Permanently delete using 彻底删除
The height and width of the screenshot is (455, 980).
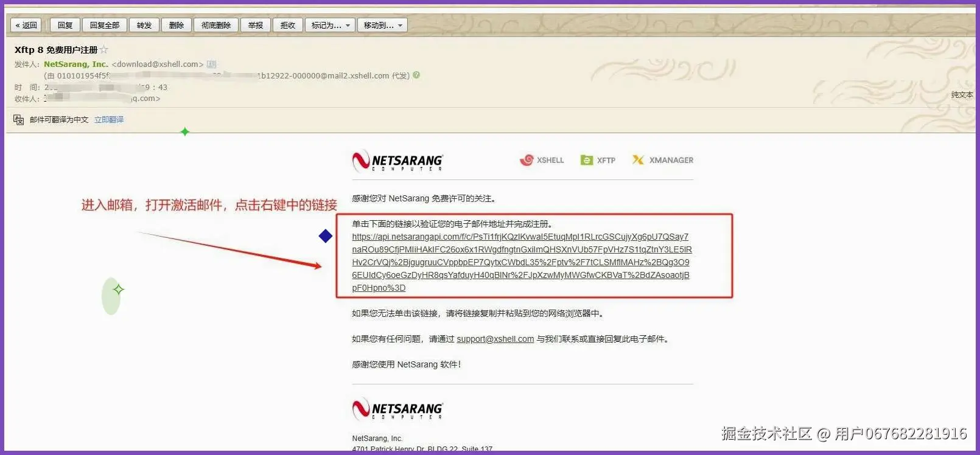tap(216, 25)
